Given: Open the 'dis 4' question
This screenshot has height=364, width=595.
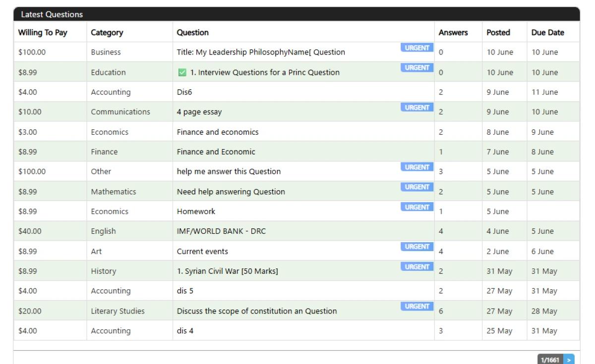Looking at the screenshot, I should (x=185, y=331).
